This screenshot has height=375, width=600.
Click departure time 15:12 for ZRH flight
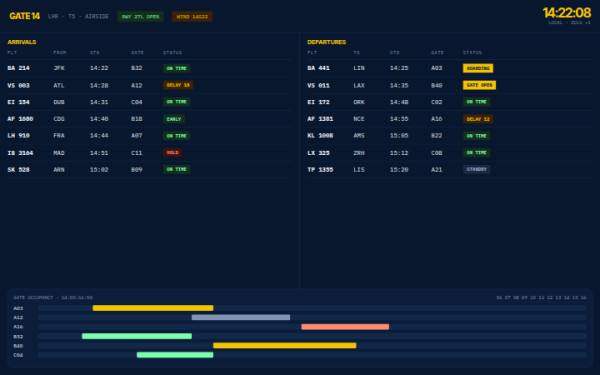point(399,153)
